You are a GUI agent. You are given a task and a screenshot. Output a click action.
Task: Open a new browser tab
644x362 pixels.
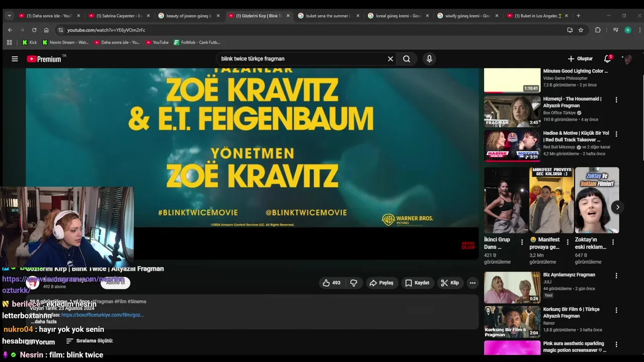click(578, 16)
